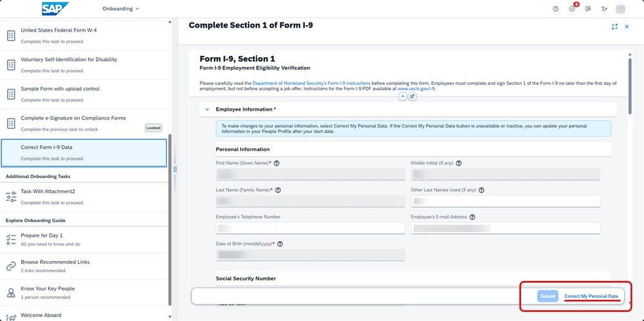Open United States Federal Form W-4 task
The image size is (644, 321).
[84, 36]
